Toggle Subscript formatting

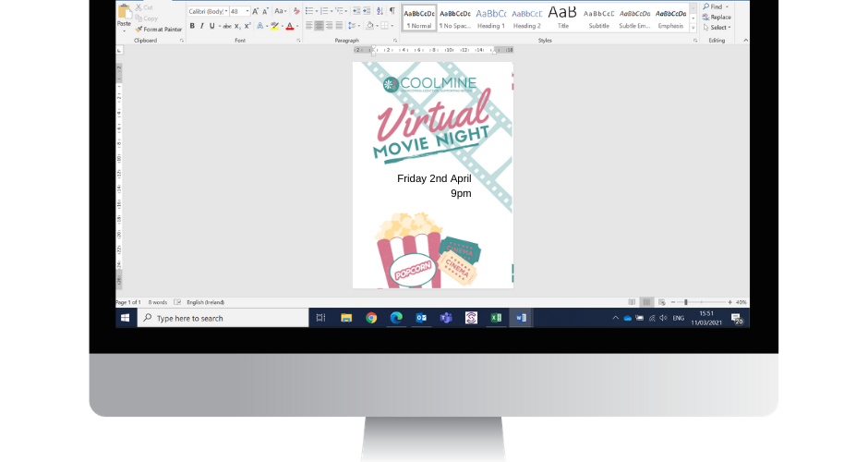(237, 26)
